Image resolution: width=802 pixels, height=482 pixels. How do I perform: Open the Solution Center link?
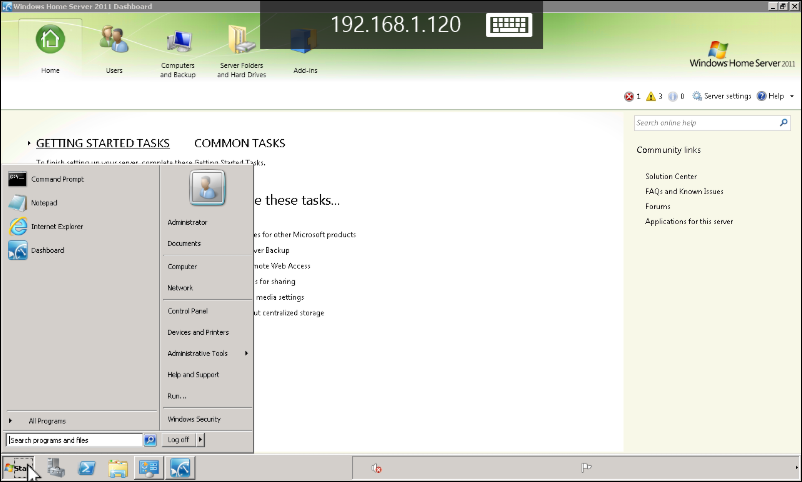[671, 176]
